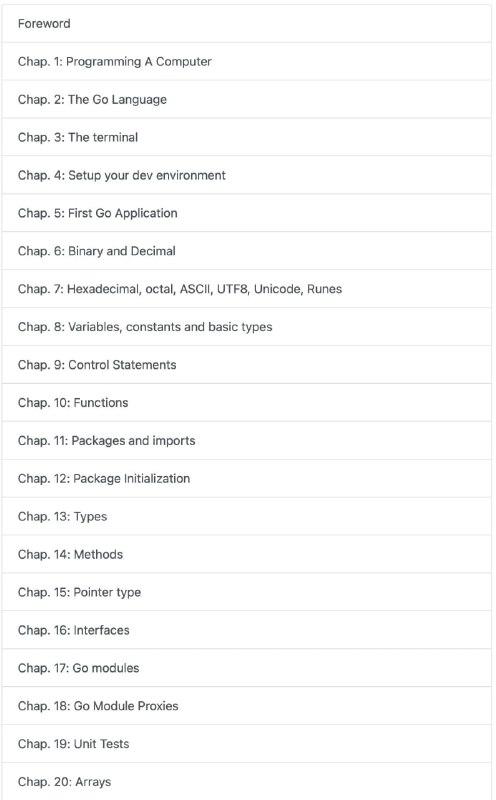Select Chap. 19: Unit Tests
The height and width of the screenshot is (800, 496).
(246, 744)
